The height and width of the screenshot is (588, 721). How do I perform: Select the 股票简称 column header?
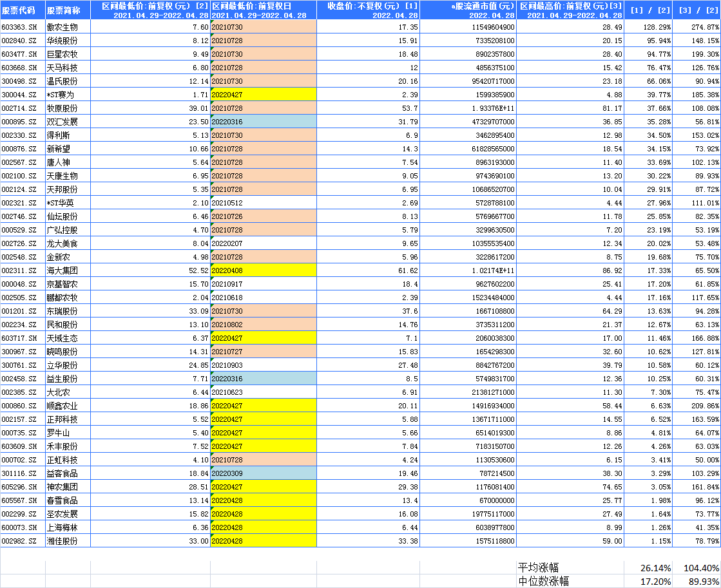pos(68,10)
